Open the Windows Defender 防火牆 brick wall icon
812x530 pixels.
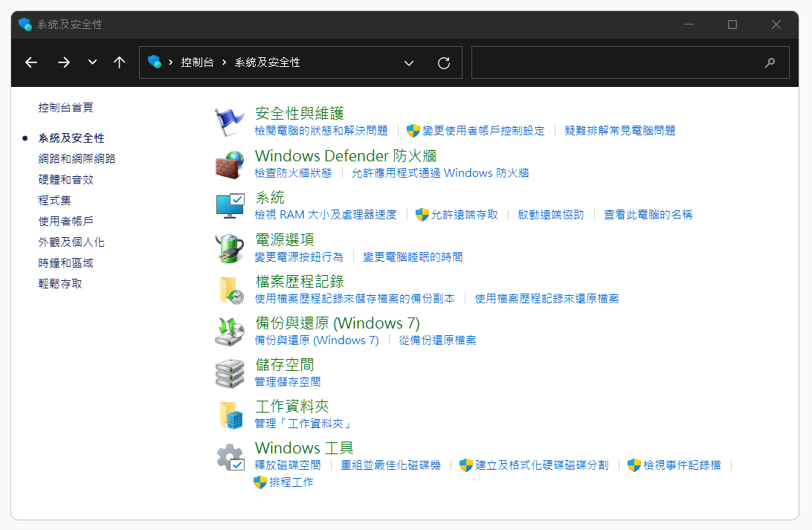230,164
